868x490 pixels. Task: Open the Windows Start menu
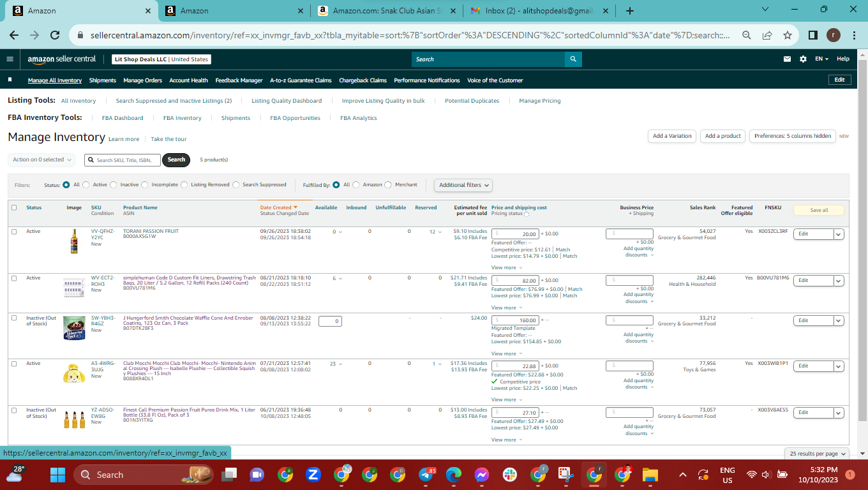coord(58,475)
